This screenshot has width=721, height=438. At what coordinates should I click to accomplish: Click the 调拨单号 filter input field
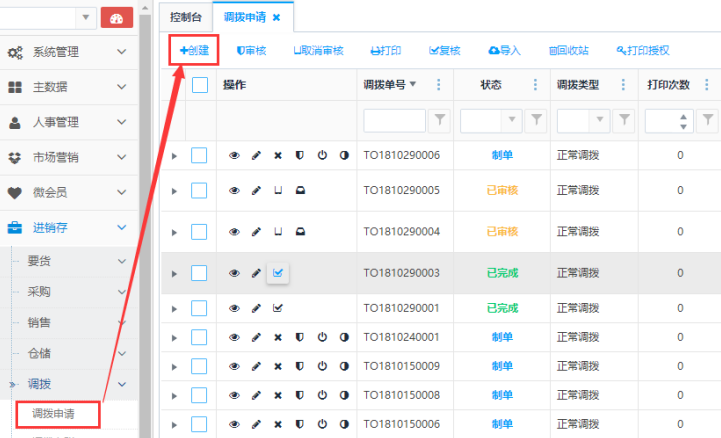pos(394,120)
